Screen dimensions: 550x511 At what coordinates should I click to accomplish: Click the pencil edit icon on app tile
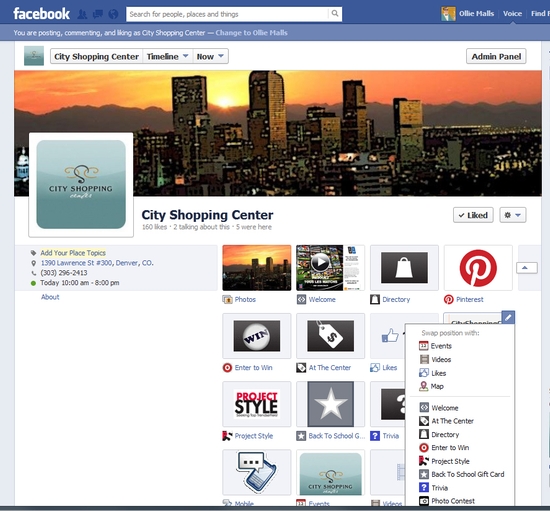coord(508,317)
